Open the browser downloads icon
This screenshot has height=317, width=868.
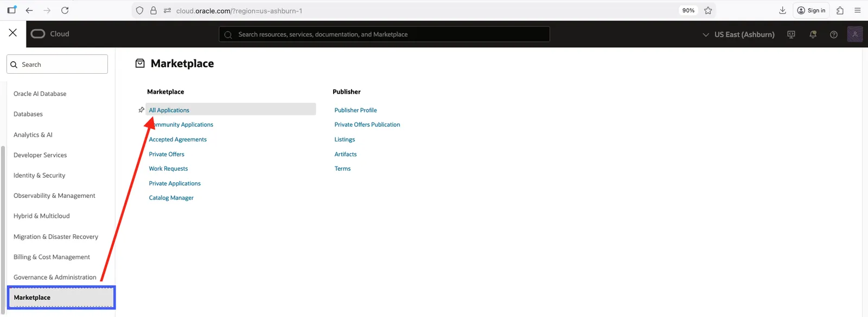coord(782,10)
